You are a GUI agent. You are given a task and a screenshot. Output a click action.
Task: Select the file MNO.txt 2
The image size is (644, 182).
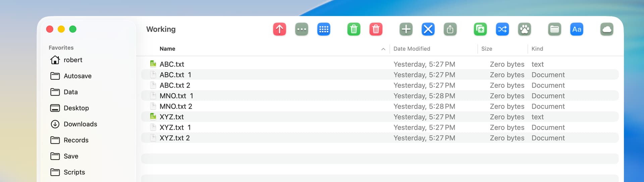[x=176, y=107]
